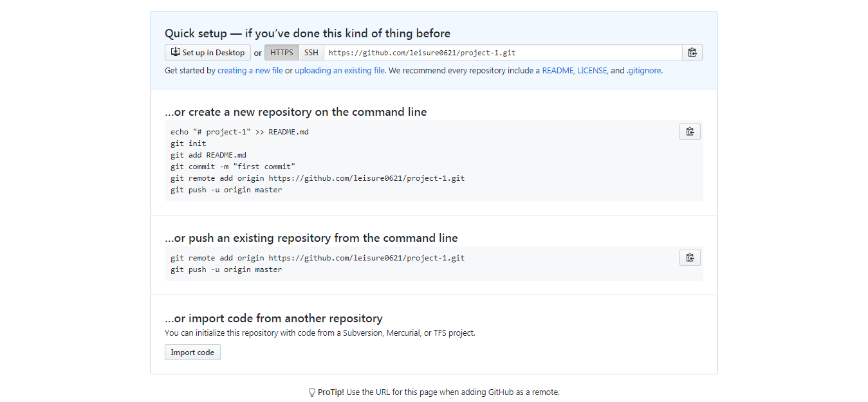Click the git remote add origin command
Screen dimensions: 868x402
(317, 178)
